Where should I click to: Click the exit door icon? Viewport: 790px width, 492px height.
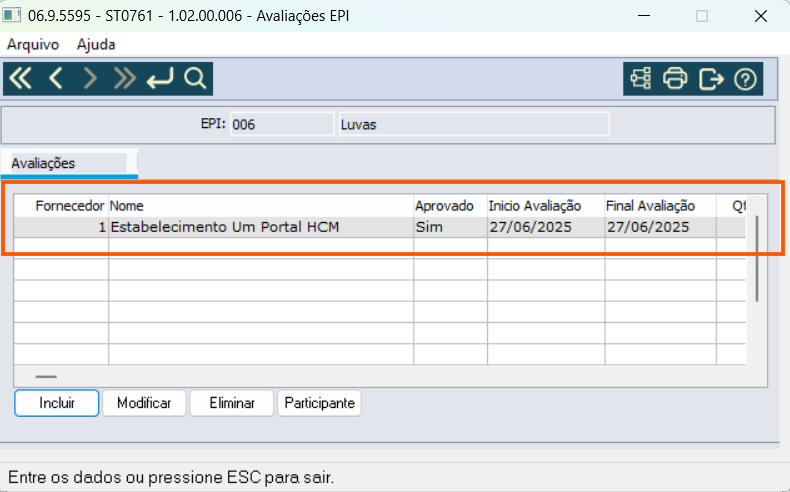(711, 79)
